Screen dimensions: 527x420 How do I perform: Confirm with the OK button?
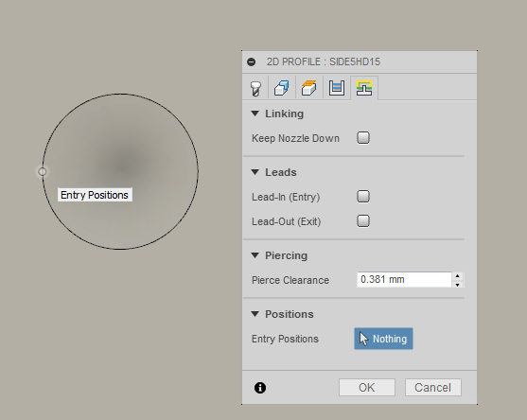(x=367, y=388)
